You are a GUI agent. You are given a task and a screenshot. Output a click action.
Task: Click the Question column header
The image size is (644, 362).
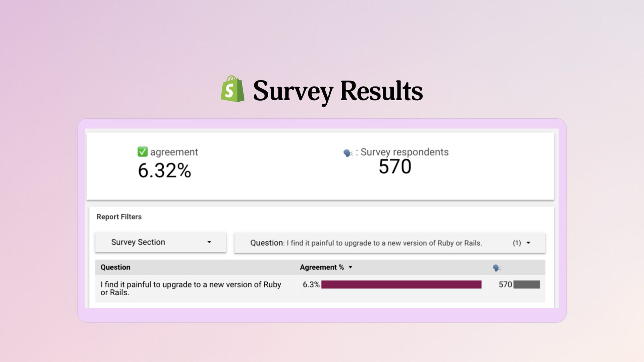[115, 267]
